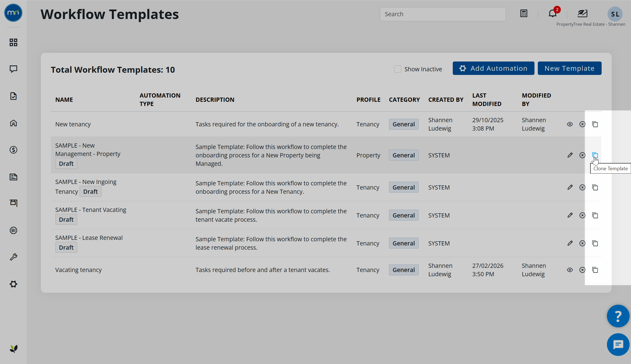
Task: Open the archive box sidebar icon
Action: (x=13, y=203)
